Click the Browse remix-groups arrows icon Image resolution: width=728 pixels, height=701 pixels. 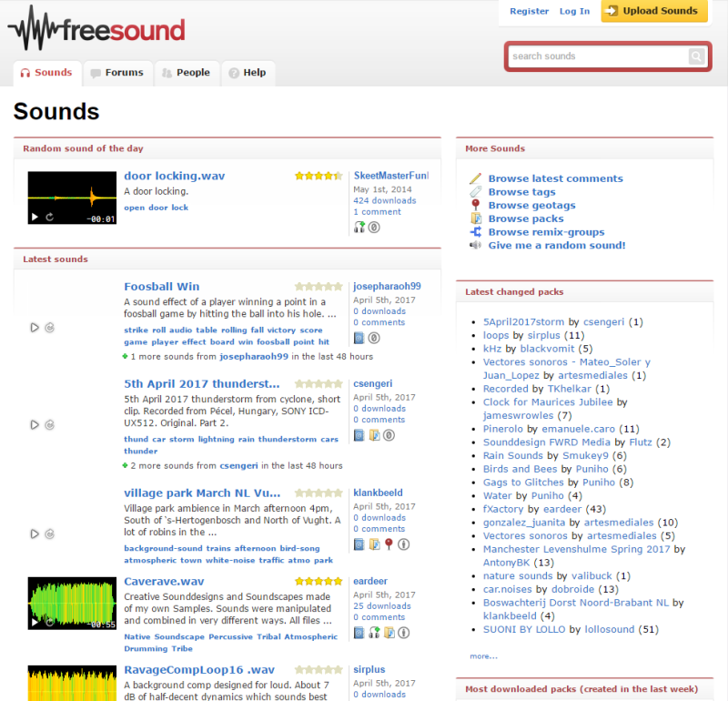pyautogui.click(x=474, y=232)
